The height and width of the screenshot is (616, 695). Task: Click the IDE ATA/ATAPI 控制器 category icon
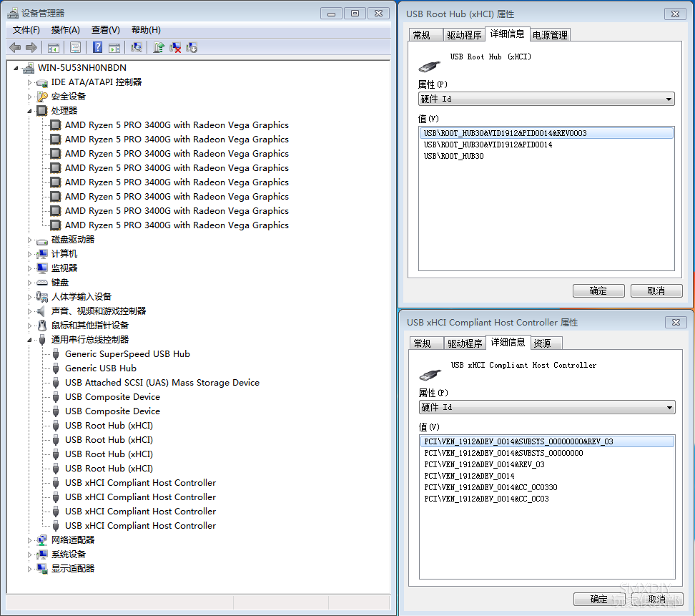coord(42,82)
